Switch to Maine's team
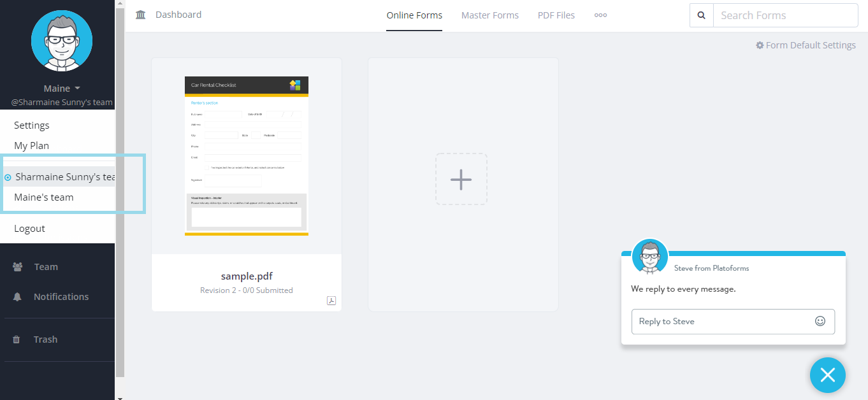Viewport: 868px width, 400px height. point(44,197)
